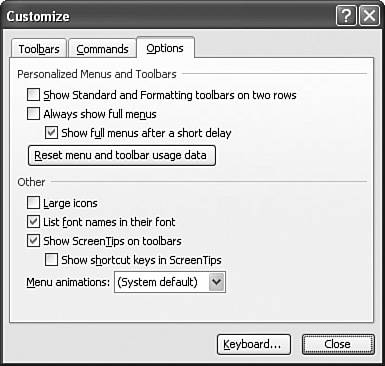Select the Options tab
The height and width of the screenshot is (366, 385).
click(165, 48)
